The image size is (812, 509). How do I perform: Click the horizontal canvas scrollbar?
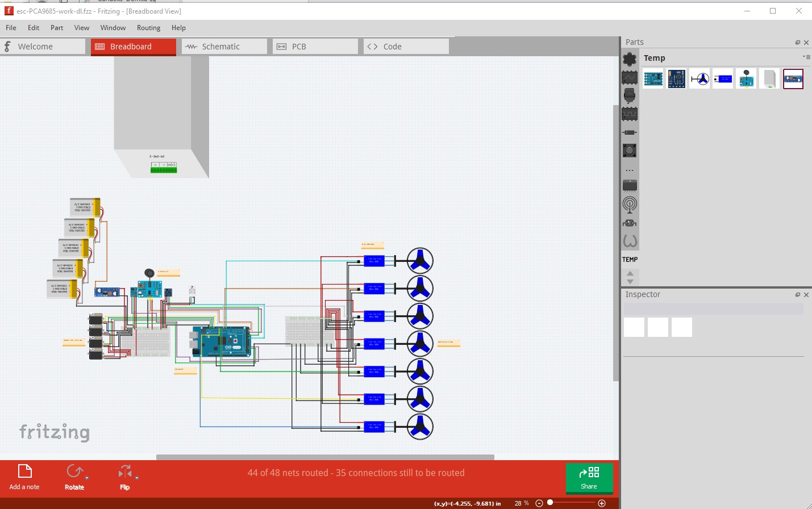click(325, 457)
